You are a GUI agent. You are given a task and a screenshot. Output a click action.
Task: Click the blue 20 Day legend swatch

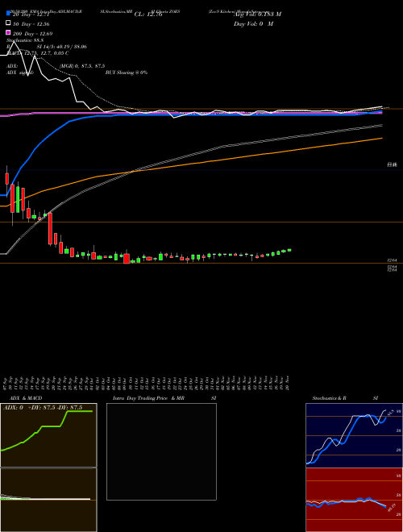tap(9, 14)
